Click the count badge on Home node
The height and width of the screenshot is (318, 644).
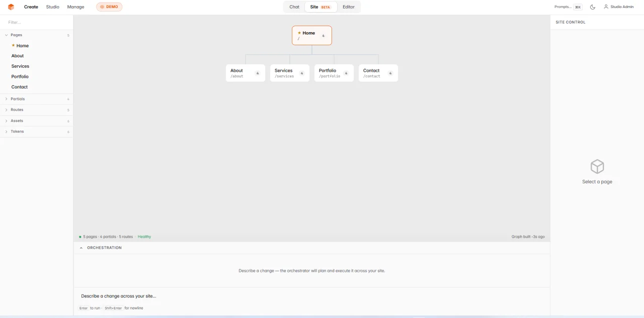coord(324,36)
